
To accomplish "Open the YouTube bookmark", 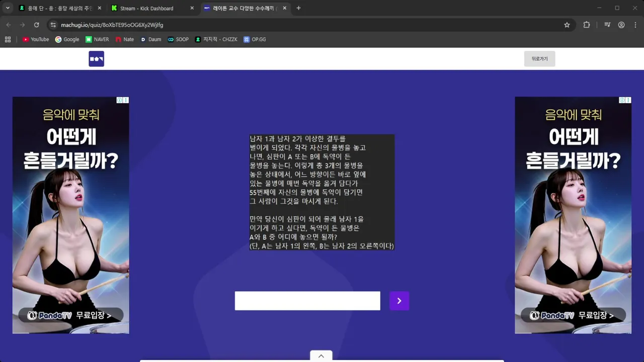I will [36, 39].
